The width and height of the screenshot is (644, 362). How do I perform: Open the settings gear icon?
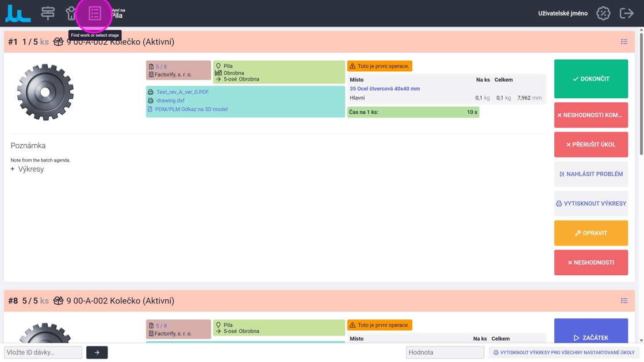(x=603, y=13)
